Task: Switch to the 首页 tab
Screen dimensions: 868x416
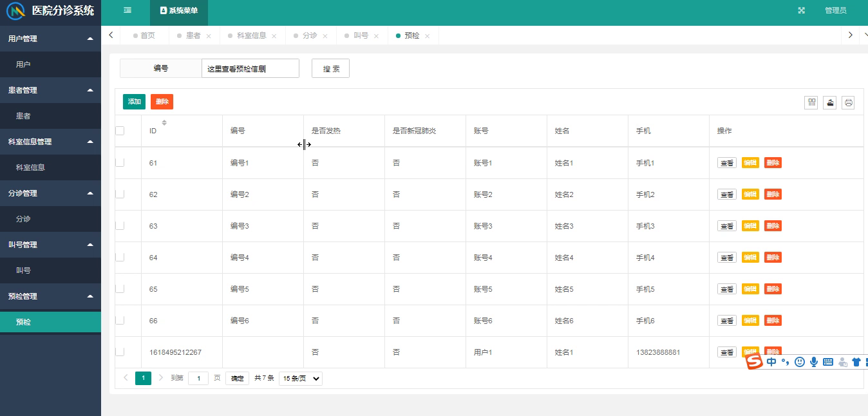Action: pos(144,35)
